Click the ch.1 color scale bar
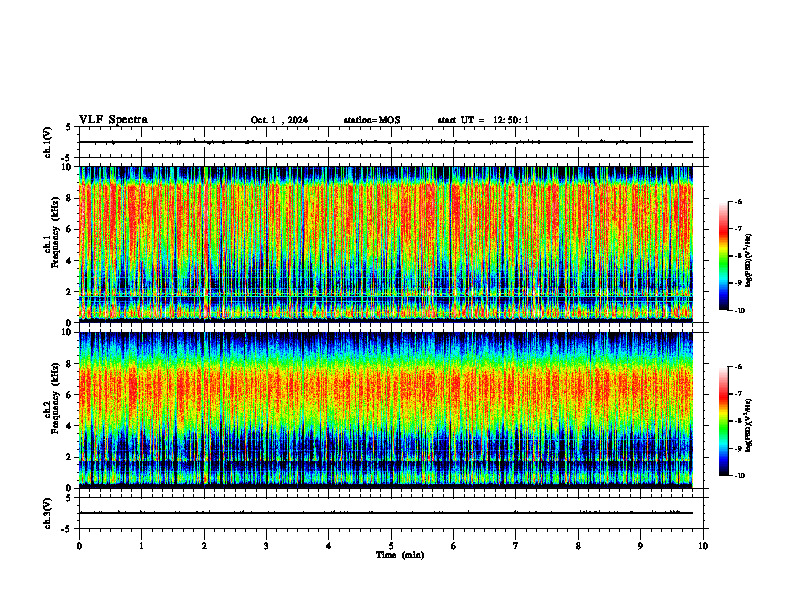Screen dimensions: 792x612 pos(724,256)
